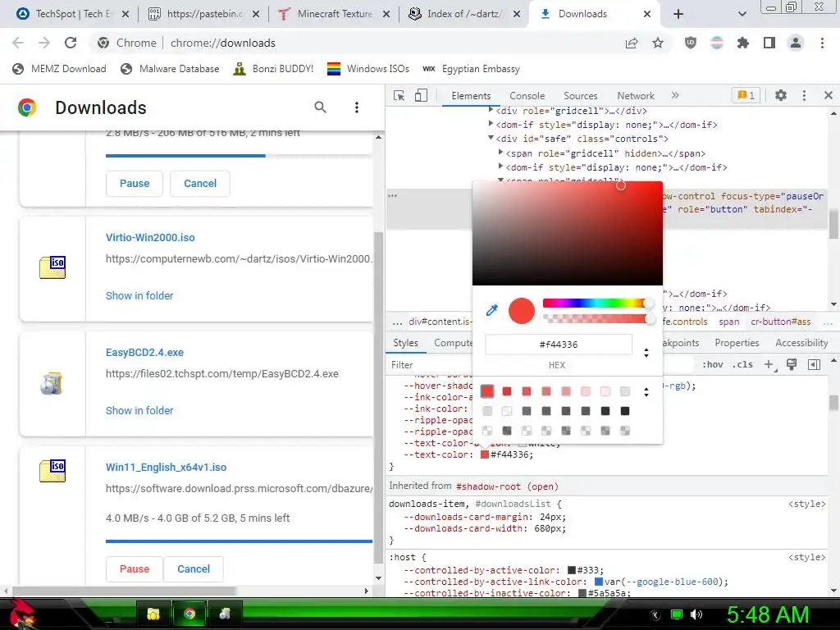Viewport: 840px width, 630px height.
Task: Click the HEX color value field
Action: coord(558,345)
